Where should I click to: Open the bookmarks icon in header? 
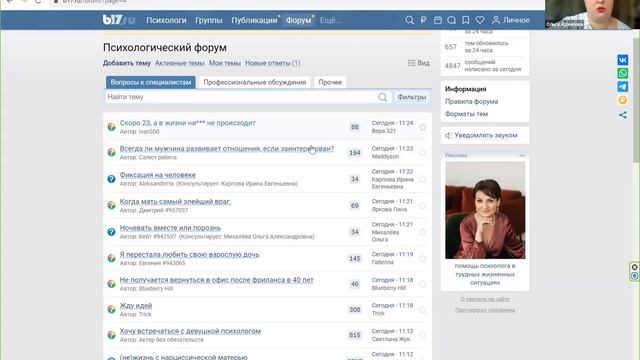[466, 20]
